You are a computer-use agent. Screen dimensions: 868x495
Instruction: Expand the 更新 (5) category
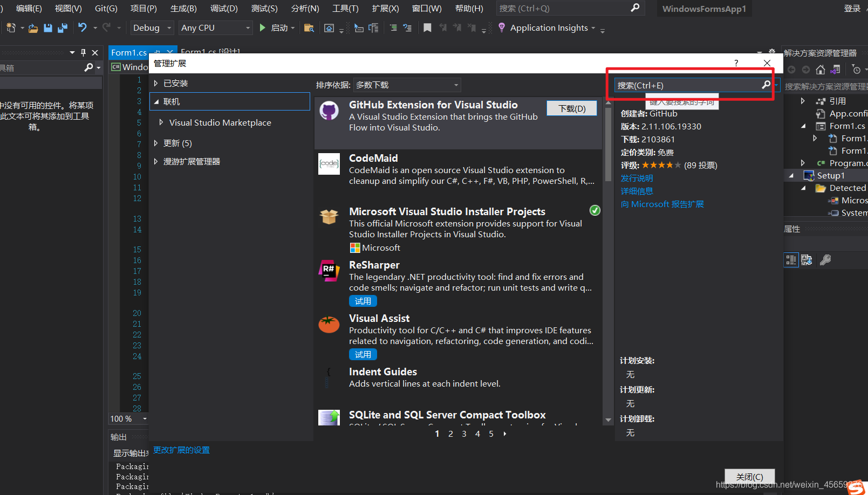tap(156, 143)
